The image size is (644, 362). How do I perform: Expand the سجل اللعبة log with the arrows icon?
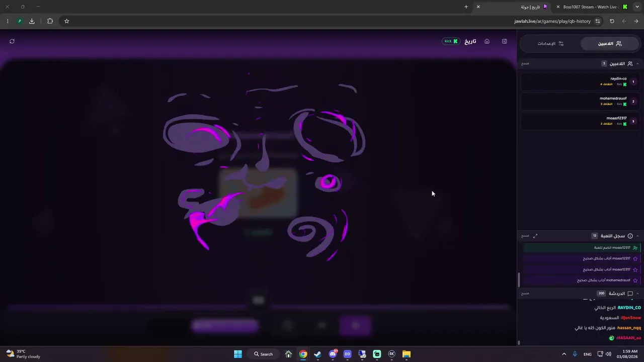(x=535, y=236)
